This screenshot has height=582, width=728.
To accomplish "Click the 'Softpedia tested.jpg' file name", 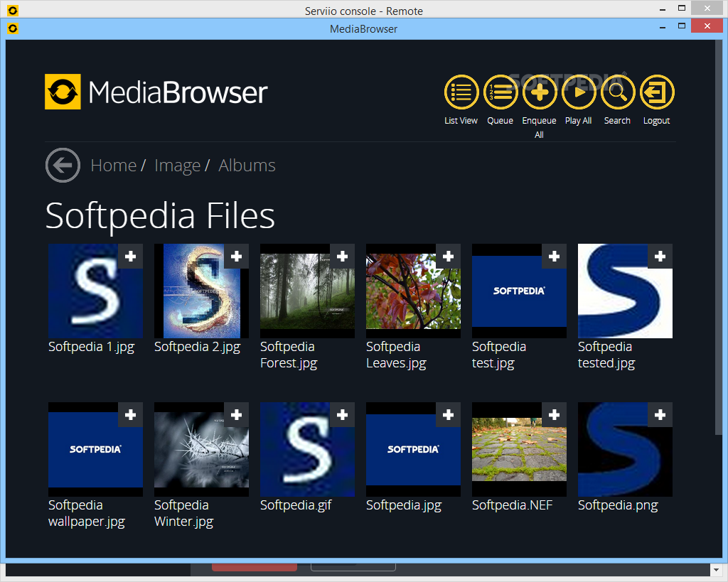I will pos(606,355).
